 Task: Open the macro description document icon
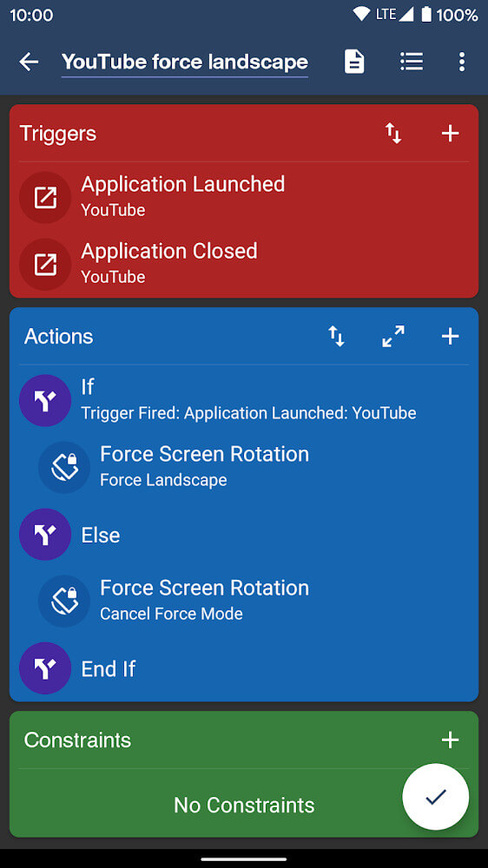pyautogui.click(x=354, y=62)
